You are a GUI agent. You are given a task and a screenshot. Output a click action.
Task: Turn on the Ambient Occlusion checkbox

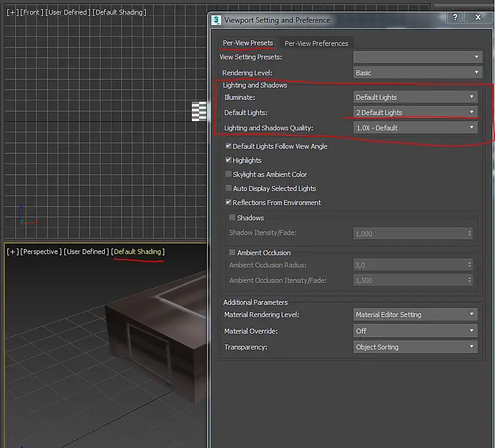232,252
